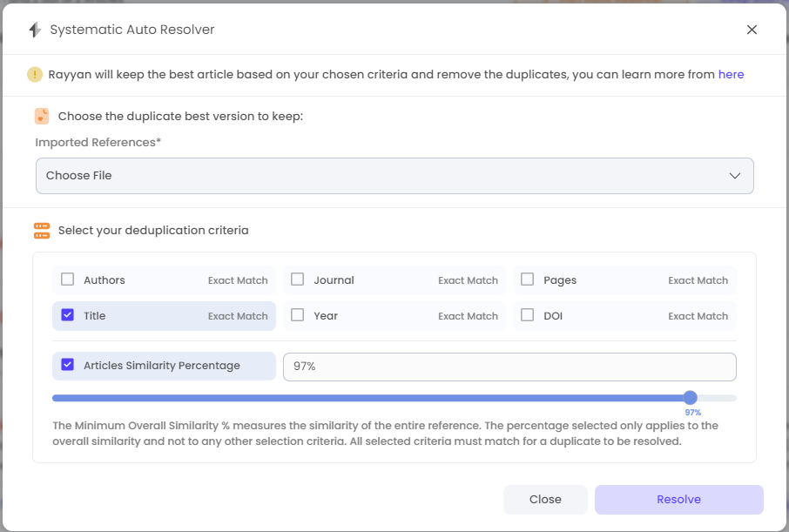
Task: Open the Choose File dropdown
Action: pos(394,175)
